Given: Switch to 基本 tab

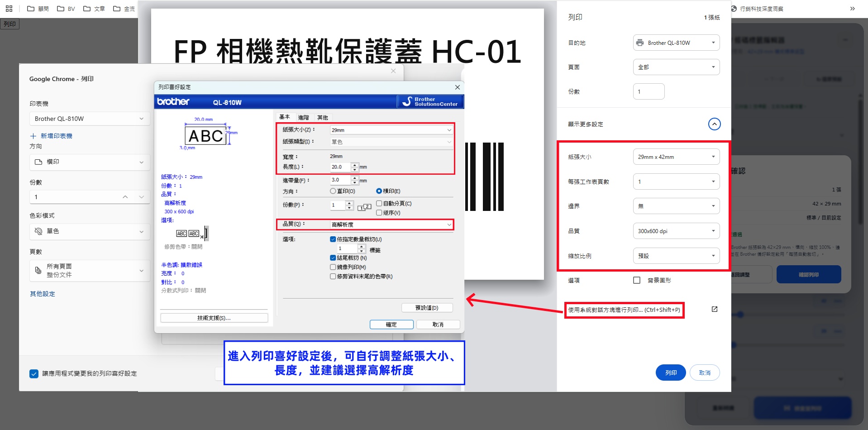Looking at the screenshot, I should coord(285,117).
